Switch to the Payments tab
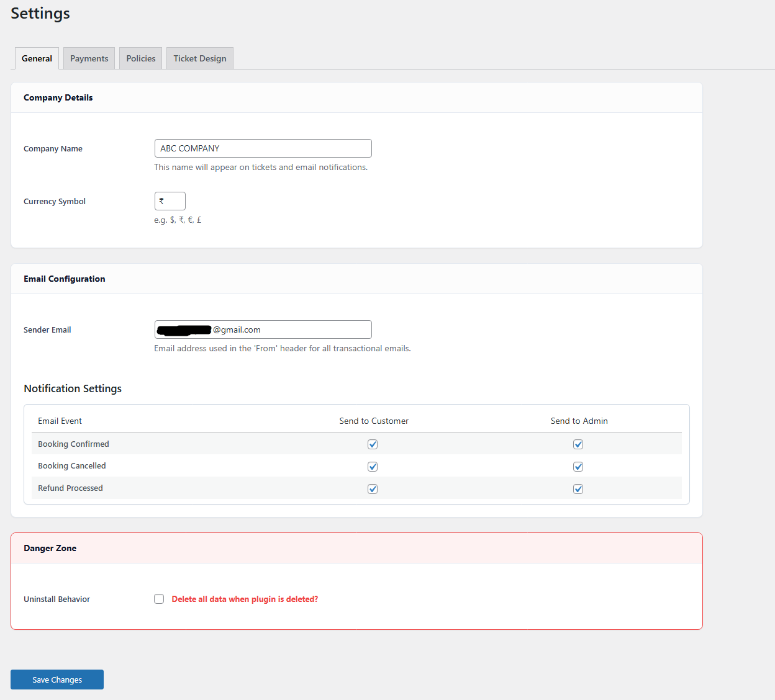 coord(88,58)
